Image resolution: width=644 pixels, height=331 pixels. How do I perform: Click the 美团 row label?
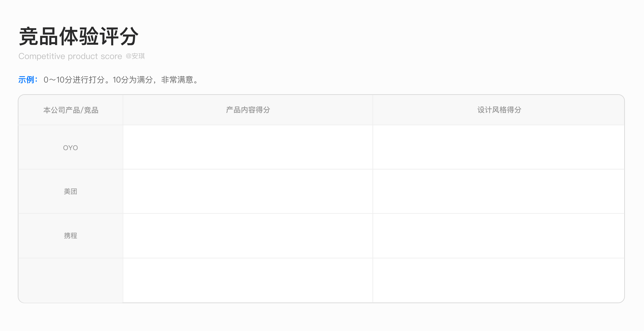[x=71, y=191]
